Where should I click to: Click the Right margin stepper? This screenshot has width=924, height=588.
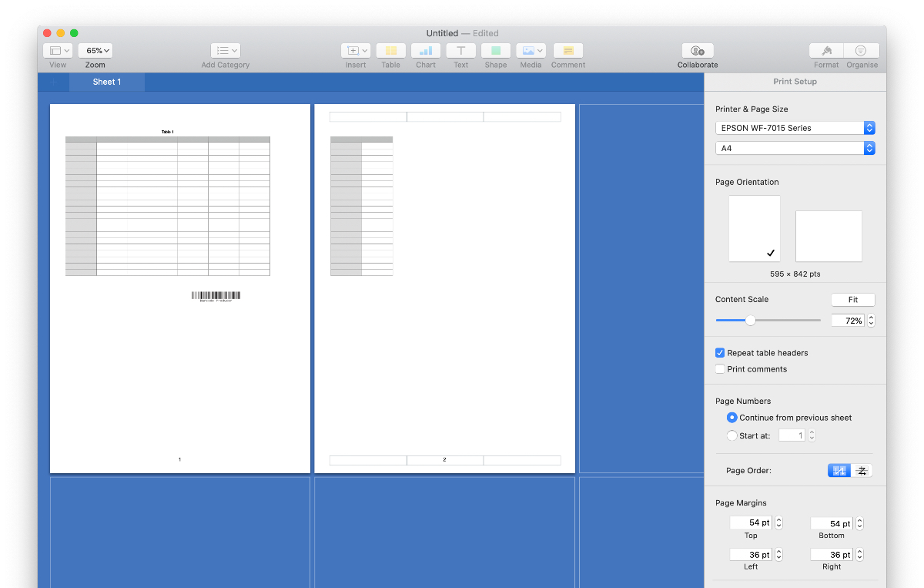859,555
